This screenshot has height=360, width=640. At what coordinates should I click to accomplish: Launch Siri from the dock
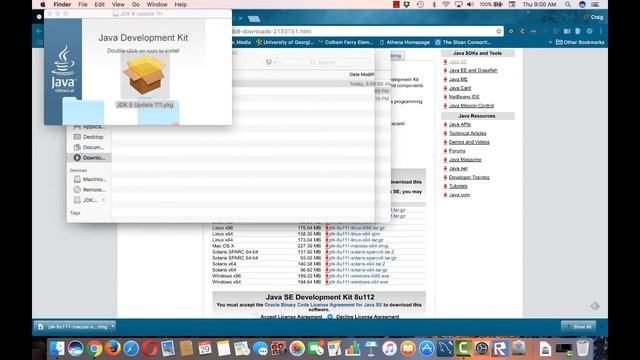coord(76,349)
